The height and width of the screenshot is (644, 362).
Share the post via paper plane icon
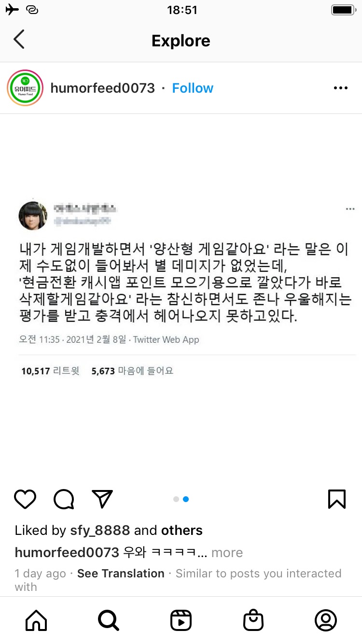102,499
